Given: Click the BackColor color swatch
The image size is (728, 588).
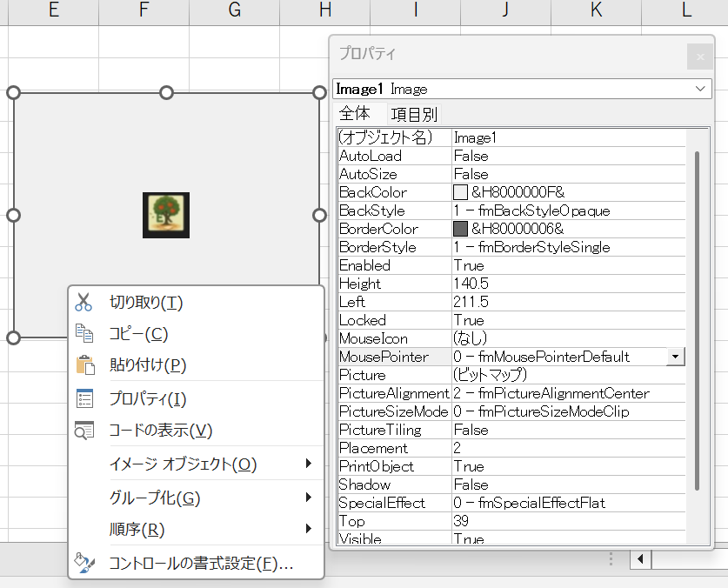Looking at the screenshot, I should (x=461, y=192).
